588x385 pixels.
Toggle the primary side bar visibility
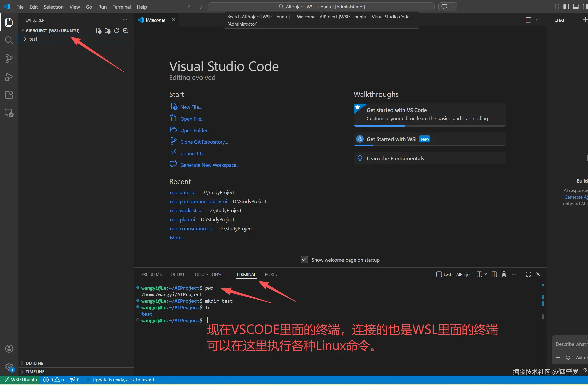click(x=566, y=7)
